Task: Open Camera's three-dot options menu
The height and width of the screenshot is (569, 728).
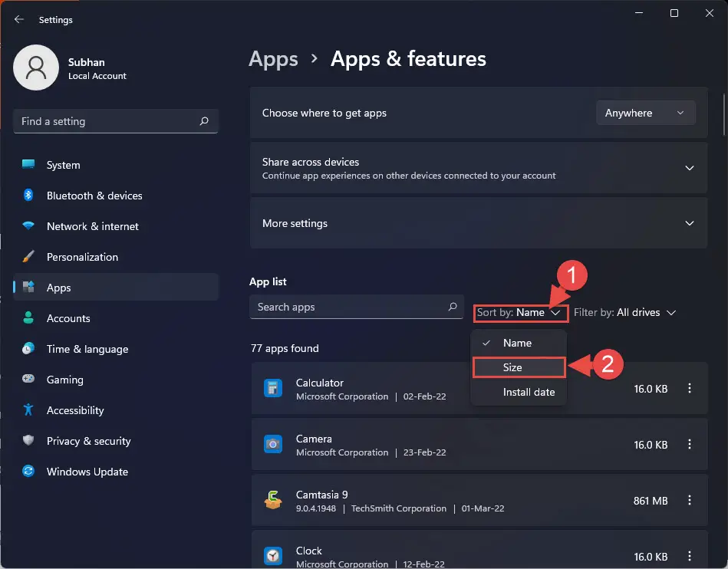Action: click(690, 444)
